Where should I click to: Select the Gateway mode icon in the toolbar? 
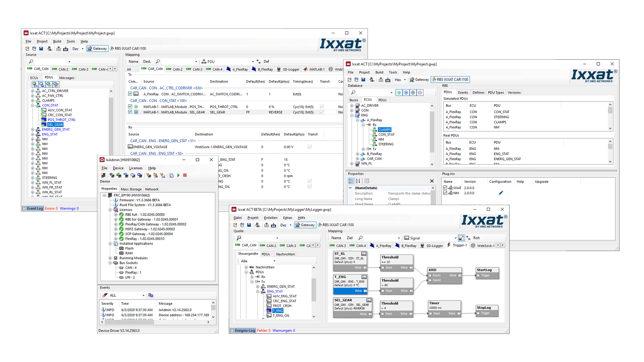[97, 48]
